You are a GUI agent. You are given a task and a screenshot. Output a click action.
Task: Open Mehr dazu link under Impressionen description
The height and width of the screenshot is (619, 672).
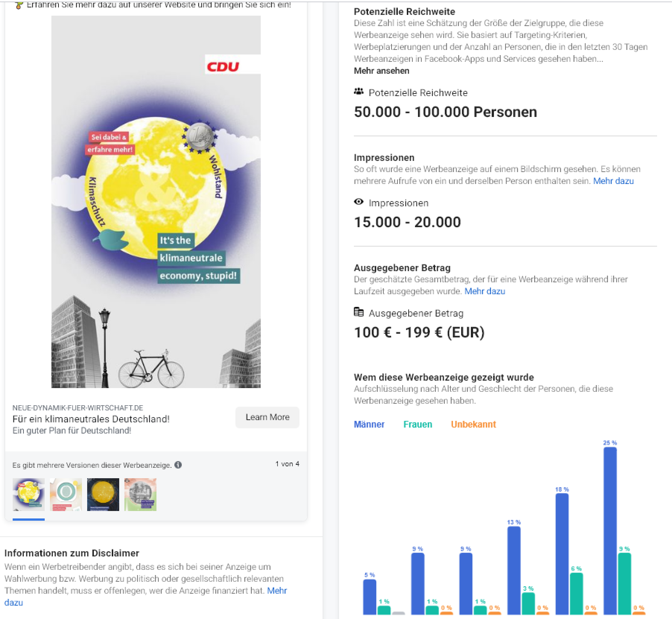tap(613, 181)
